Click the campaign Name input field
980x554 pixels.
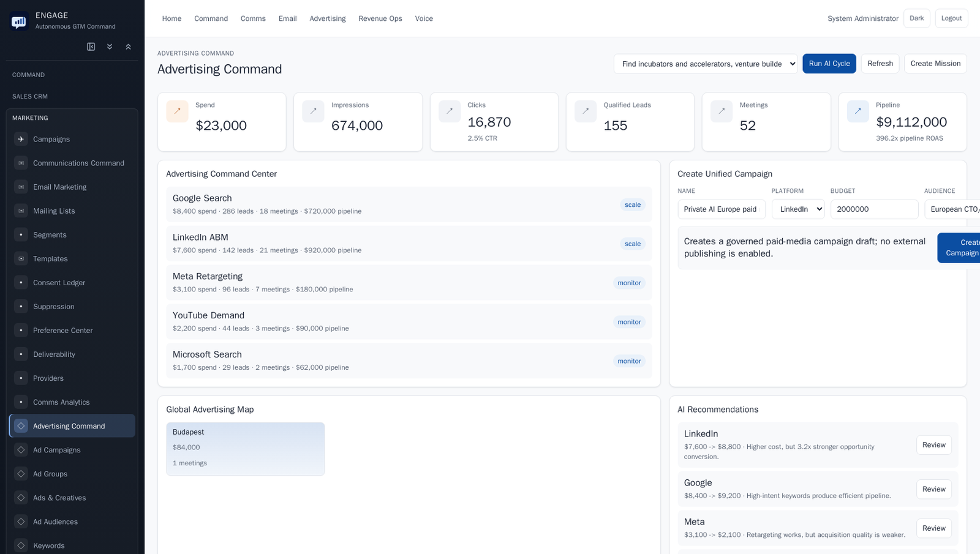[x=722, y=209]
